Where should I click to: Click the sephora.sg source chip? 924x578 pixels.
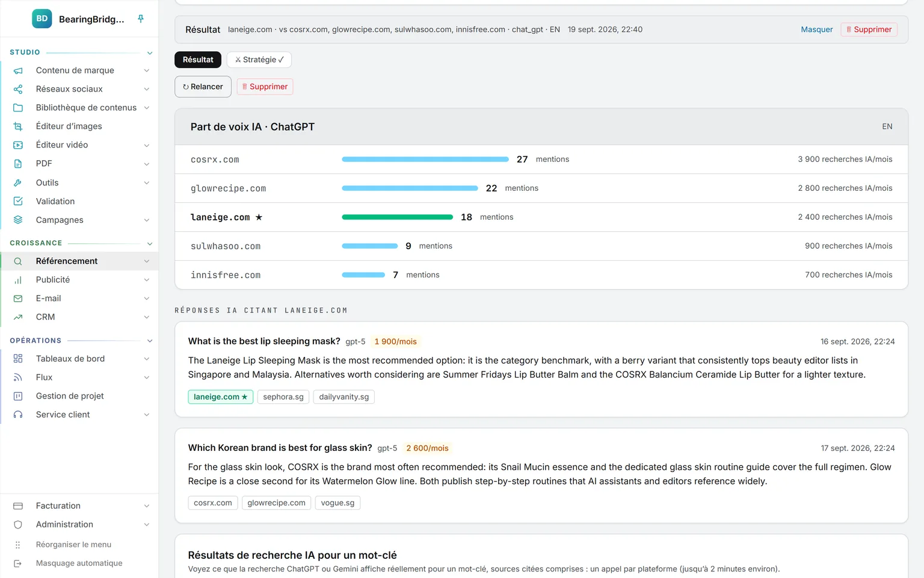coord(283,397)
